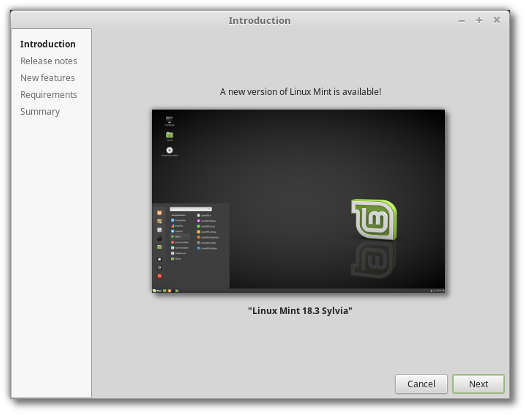Go to the New features step

48,78
